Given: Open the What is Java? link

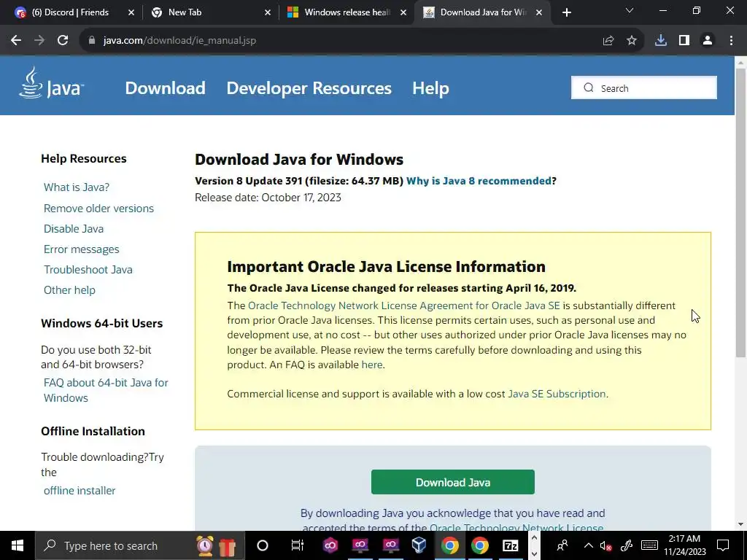Looking at the screenshot, I should tap(76, 187).
